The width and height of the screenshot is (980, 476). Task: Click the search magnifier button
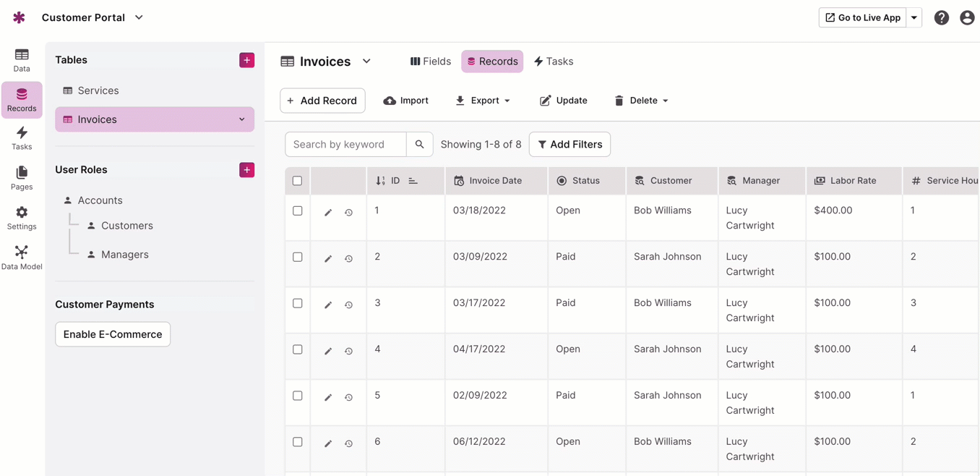tap(419, 145)
